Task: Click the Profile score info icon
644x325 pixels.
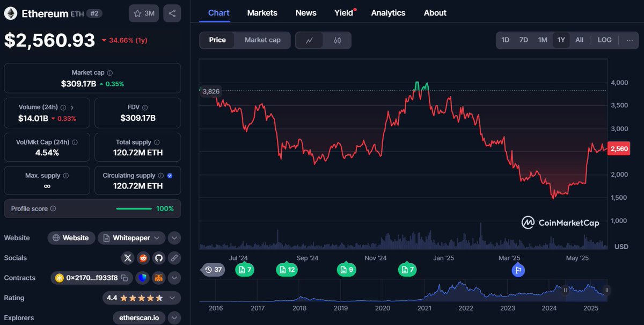Action: pos(53,208)
